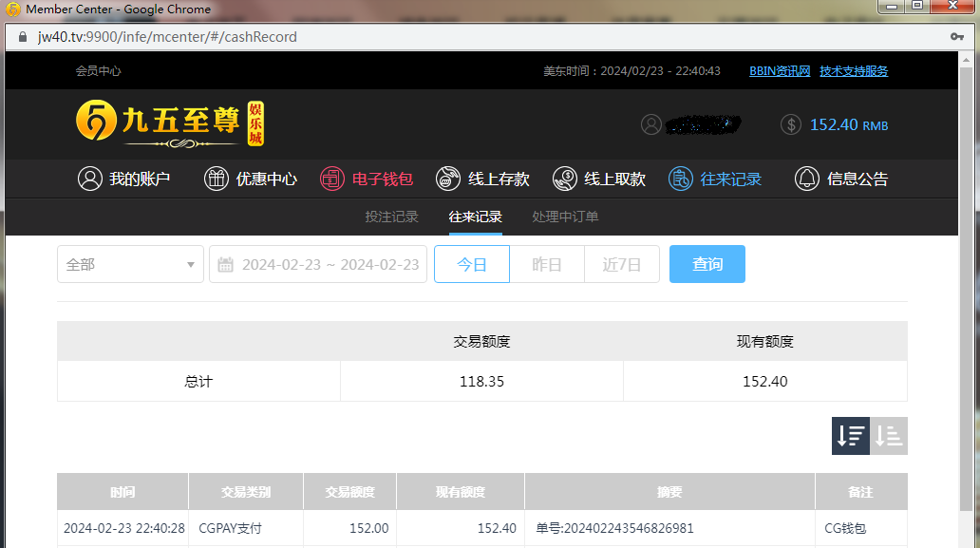Click the 摘要 column header

click(669, 492)
